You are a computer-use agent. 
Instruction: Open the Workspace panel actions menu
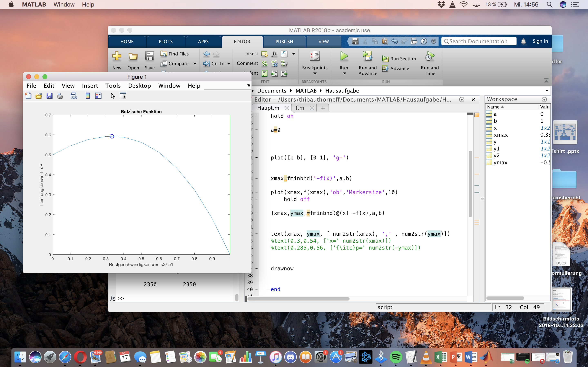tap(544, 99)
